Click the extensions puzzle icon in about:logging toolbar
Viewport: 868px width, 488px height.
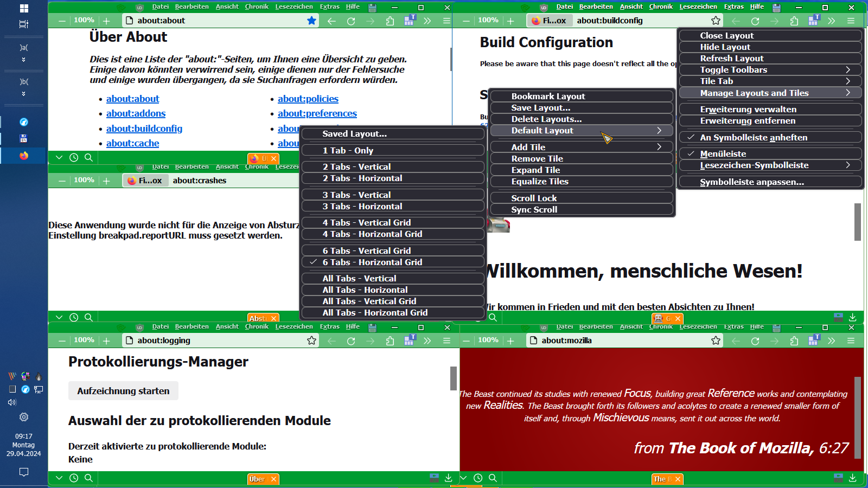coord(390,341)
